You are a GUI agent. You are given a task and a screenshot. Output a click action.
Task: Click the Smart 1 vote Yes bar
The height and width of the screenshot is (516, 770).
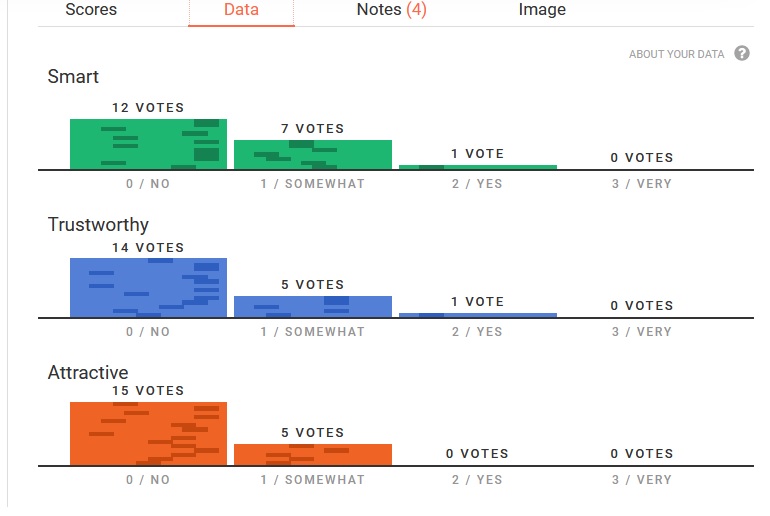tap(478, 167)
